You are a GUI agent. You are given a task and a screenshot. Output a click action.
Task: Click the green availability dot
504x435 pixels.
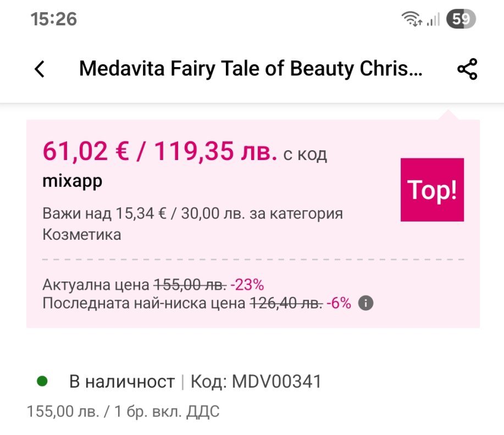(x=42, y=381)
